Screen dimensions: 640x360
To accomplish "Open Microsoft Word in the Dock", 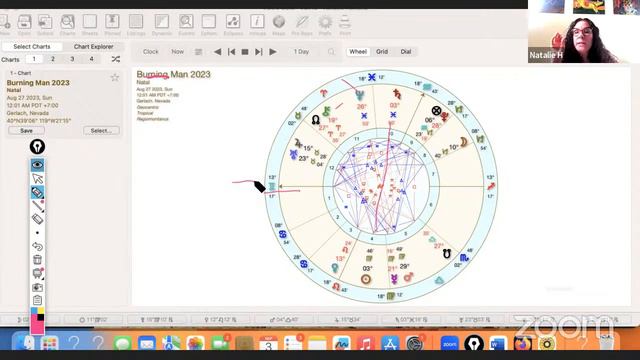I will point(498,343).
